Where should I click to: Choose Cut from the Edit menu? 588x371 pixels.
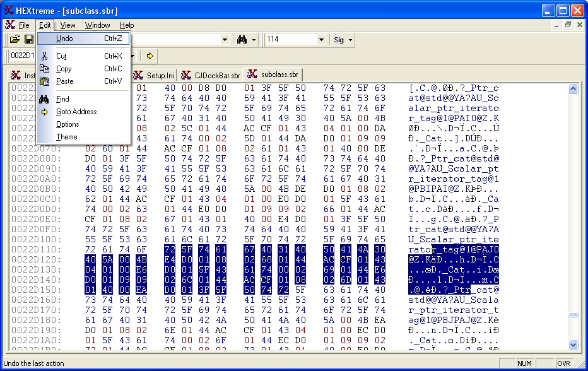click(x=61, y=56)
